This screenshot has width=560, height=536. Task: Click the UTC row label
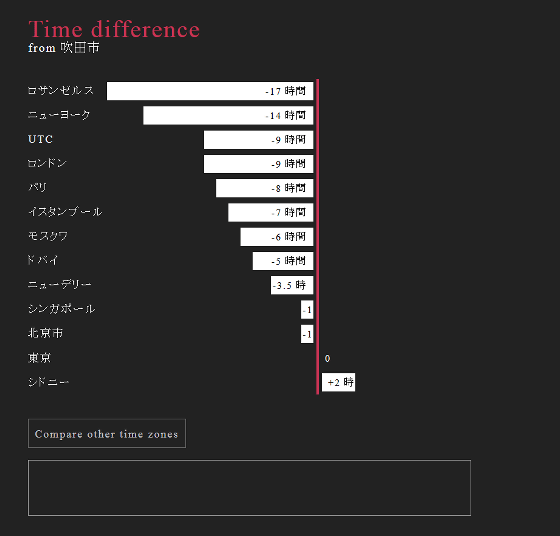40,139
